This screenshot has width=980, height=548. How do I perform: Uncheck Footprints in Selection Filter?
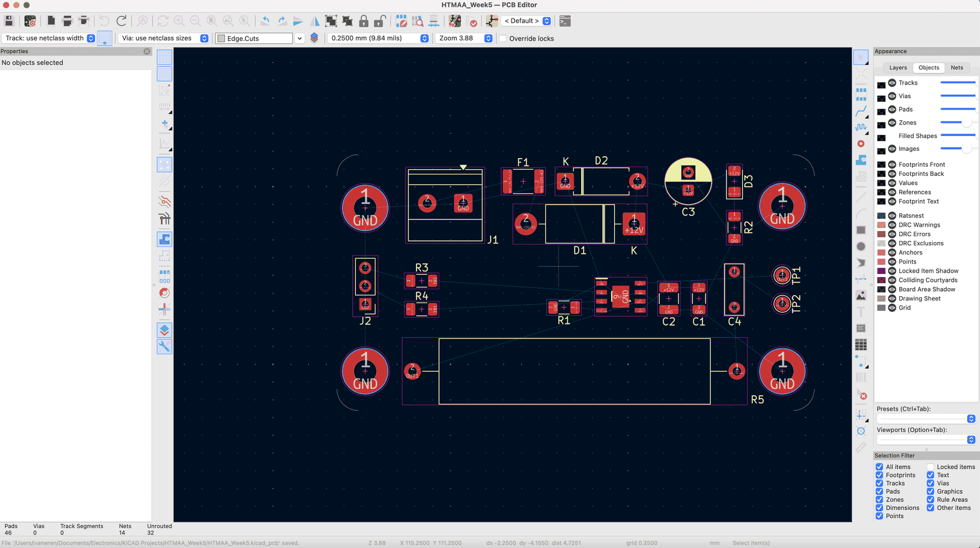click(880, 475)
